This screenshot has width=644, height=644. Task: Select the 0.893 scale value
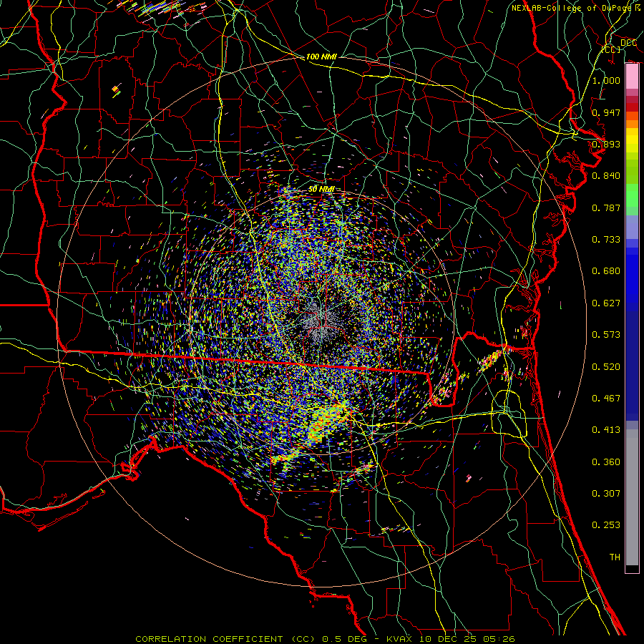tap(606, 144)
